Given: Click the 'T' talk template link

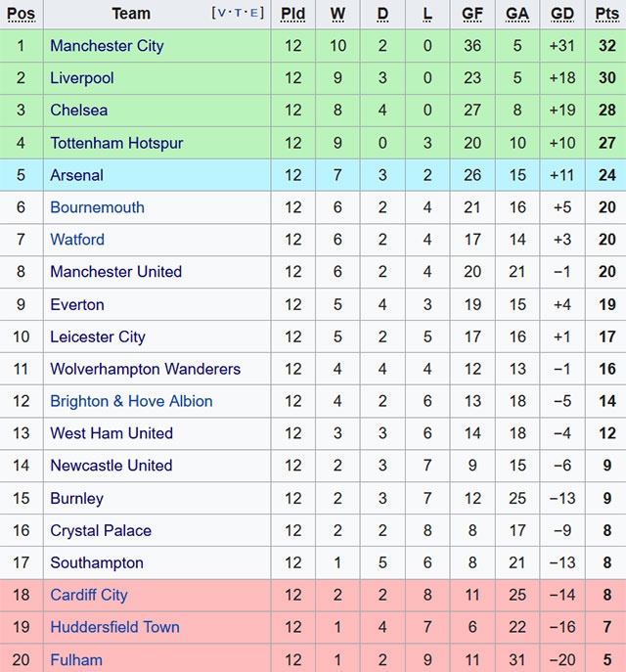Looking at the screenshot, I should click(238, 14).
